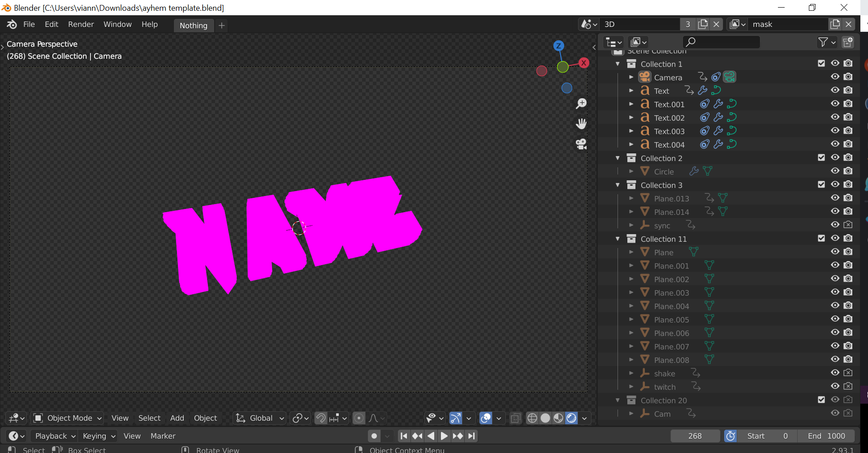Toggle show overlays button
The height and width of the screenshot is (453, 868).
tap(486, 418)
